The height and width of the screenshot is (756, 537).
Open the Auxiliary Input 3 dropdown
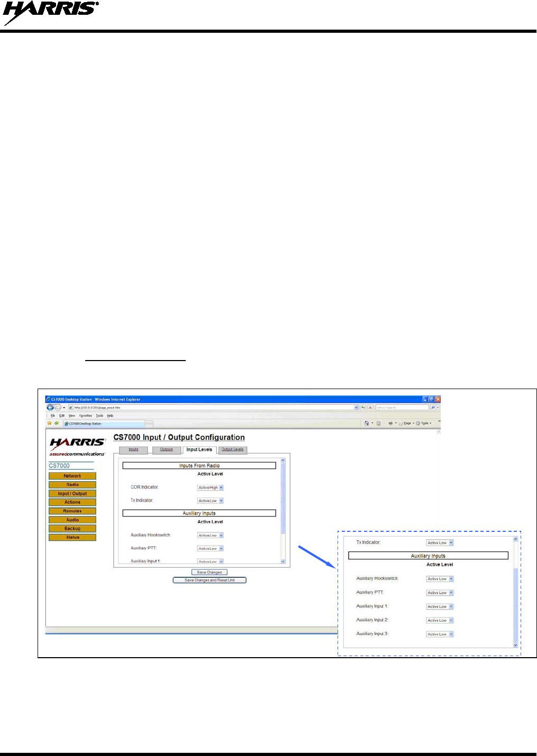440,634
